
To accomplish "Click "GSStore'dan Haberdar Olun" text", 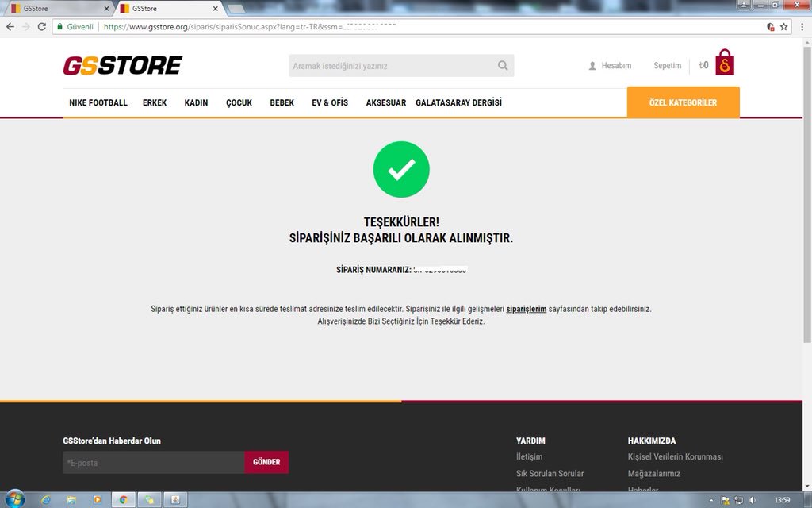I will point(112,441).
